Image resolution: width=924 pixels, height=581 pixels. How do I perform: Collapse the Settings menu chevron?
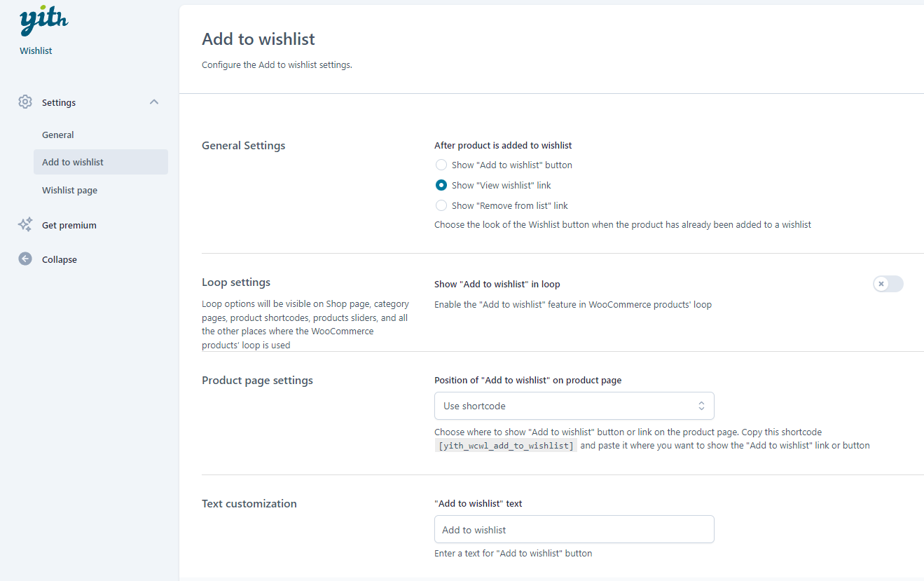(154, 102)
